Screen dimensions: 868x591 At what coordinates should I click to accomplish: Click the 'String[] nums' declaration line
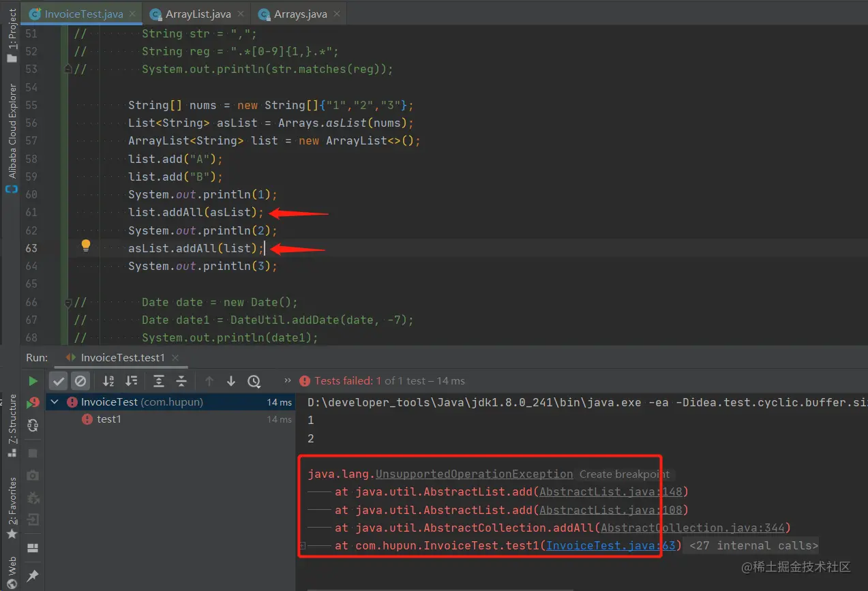[x=271, y=105]
